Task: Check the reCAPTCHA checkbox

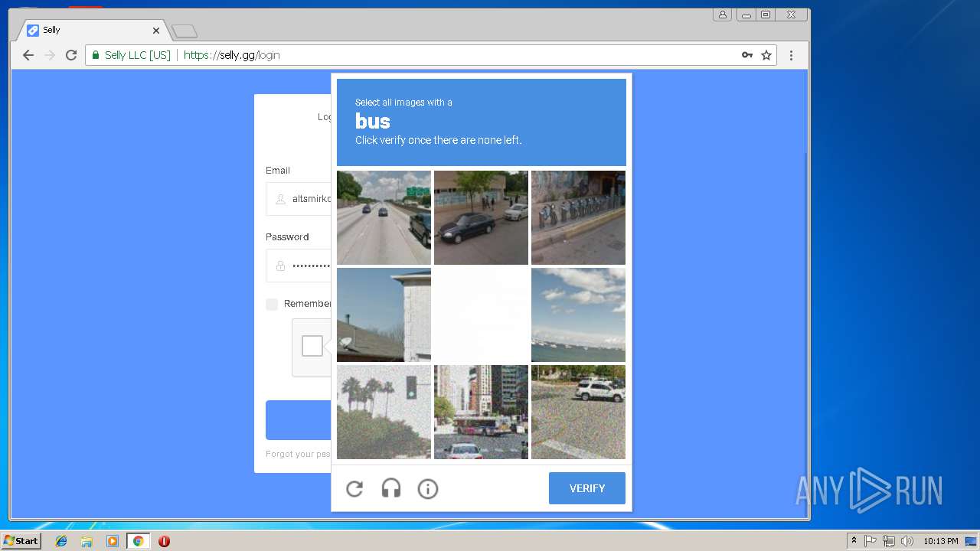Action: point(312,346)
